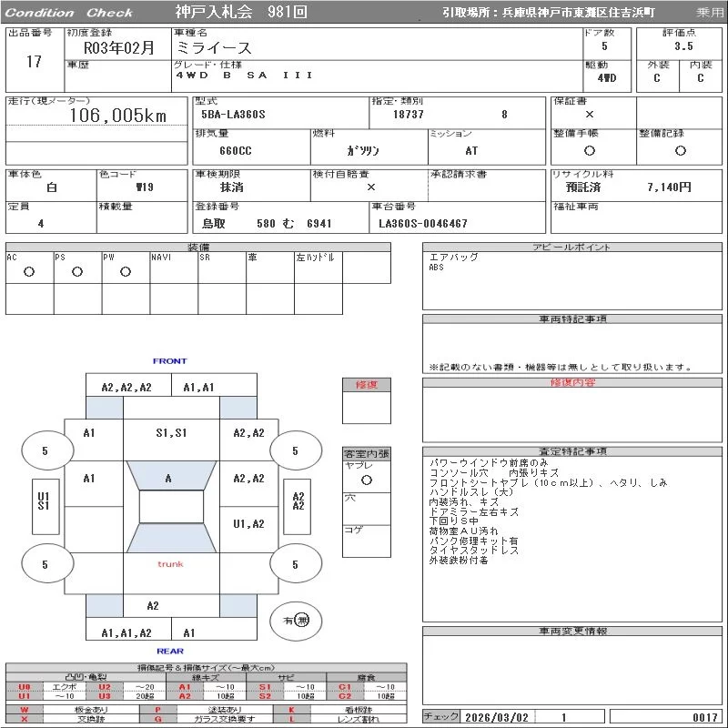
Task: Select the model code '5BA-LA360S'
Action: click(233, 115)
